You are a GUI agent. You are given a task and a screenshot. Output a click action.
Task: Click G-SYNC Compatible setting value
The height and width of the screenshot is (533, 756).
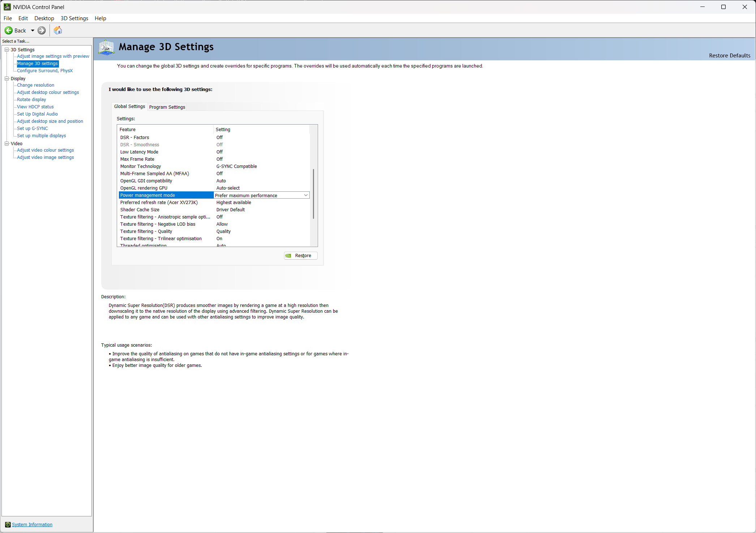tap(236, 166)
